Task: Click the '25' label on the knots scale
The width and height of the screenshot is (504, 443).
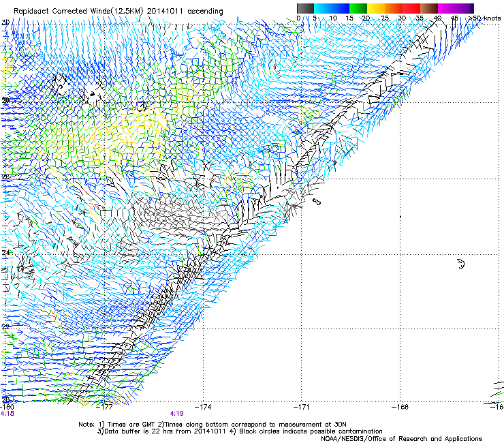Action: point(385,18)
